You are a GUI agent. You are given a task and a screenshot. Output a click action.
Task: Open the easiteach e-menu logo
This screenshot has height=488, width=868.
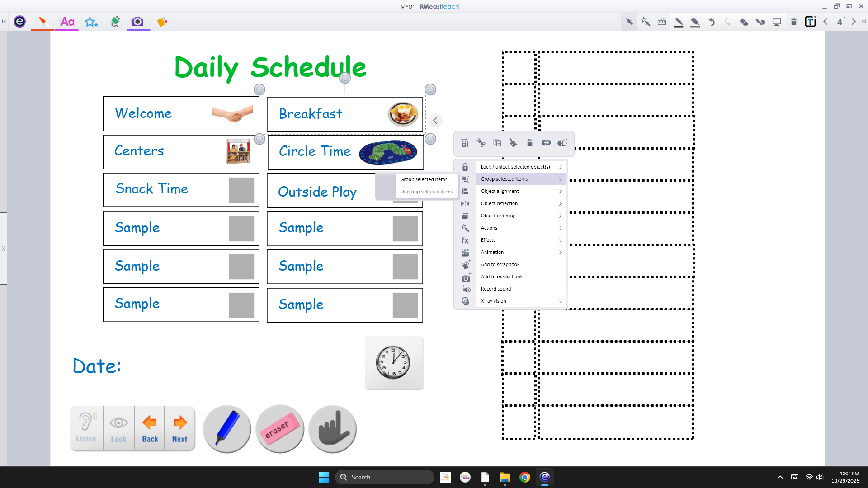point(19,21)
